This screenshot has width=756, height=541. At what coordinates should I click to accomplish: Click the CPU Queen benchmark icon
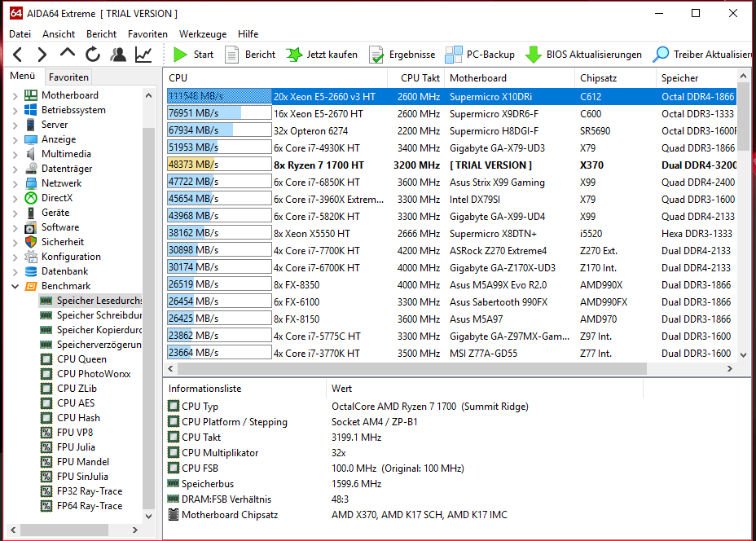pyautogui.click(x=46, y=359)
